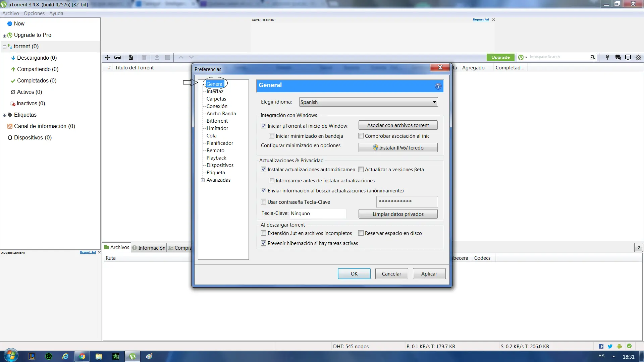Click the green Upgrade button
This screenshot has width=644, height=362.
coord(500,57)
